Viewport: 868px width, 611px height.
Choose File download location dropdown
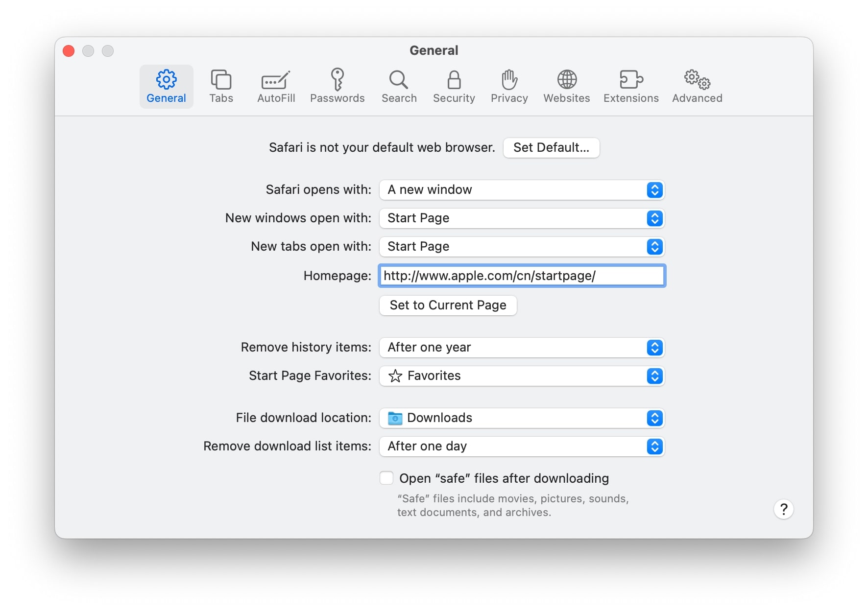point(522,418)
